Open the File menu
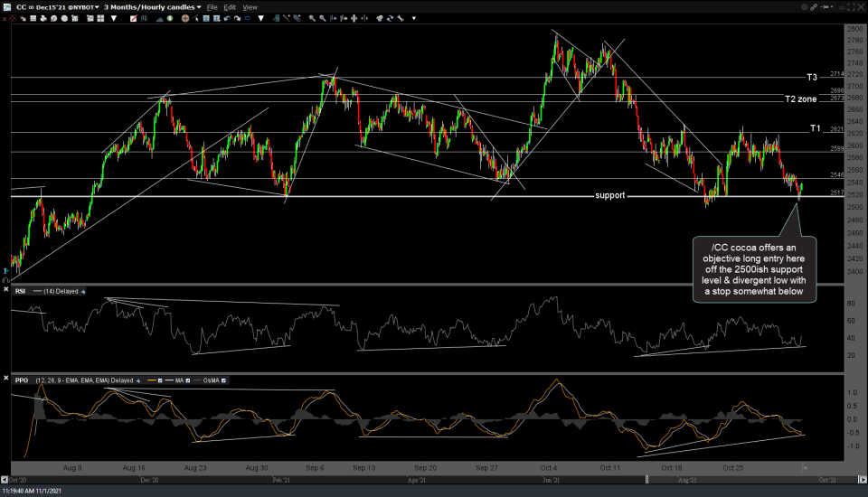This screenshot has height=497, width=868. point(212,6)
